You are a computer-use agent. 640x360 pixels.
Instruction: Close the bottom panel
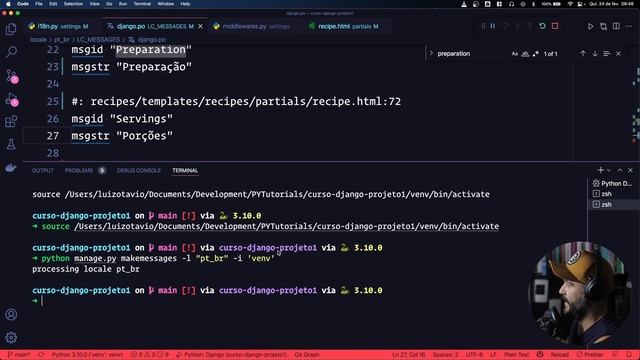(x=630, y=170)
